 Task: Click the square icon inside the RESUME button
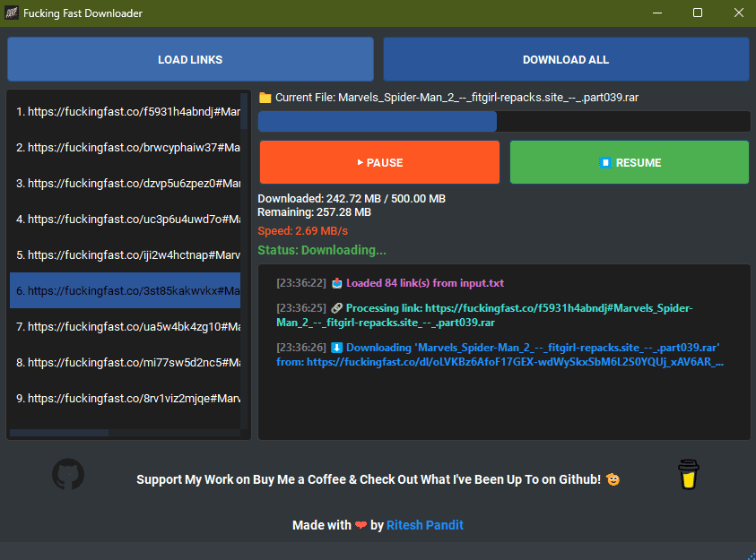[x=604, y=162]
